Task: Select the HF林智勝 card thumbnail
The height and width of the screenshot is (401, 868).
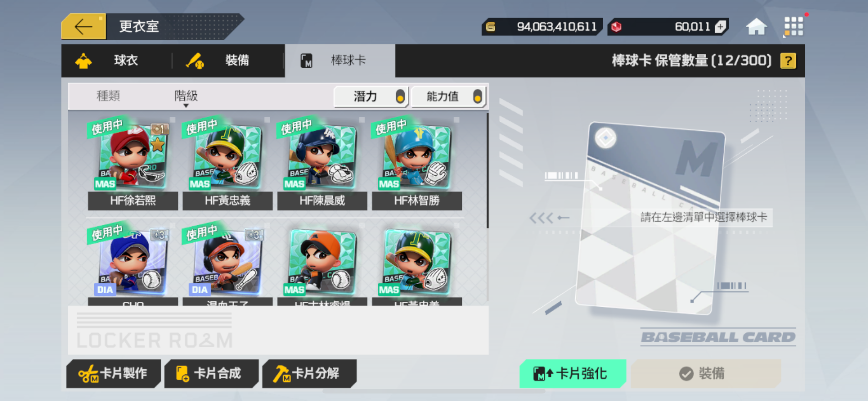Action: coord(417,164)
